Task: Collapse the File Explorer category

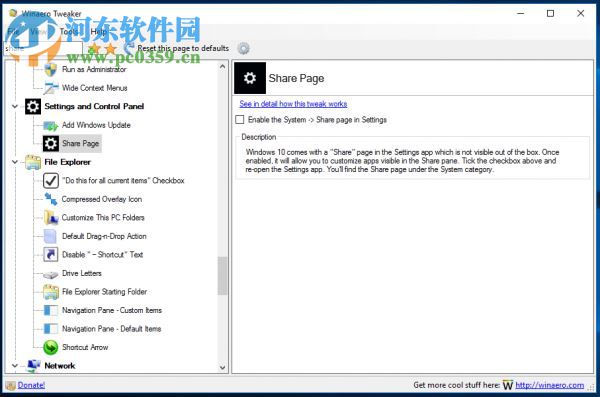Action: click(15, 162)
